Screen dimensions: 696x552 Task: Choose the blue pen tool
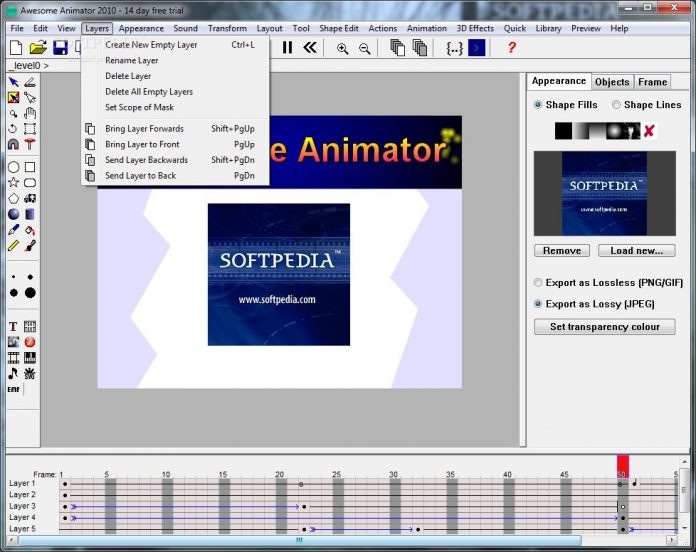13,230
